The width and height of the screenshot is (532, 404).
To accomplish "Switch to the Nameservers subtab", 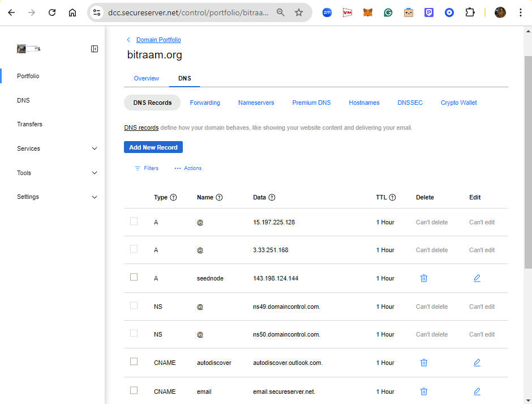I will (x=256, y=103).
